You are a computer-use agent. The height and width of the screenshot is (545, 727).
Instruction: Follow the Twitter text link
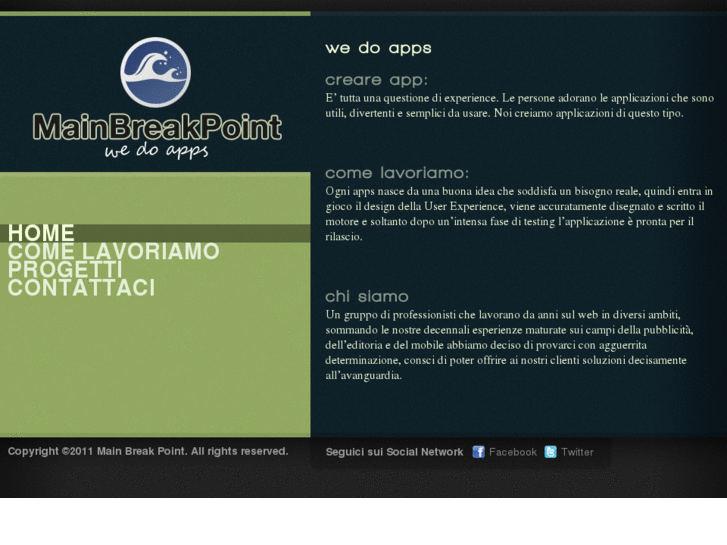pyautogui.click(x=577, y=452)
